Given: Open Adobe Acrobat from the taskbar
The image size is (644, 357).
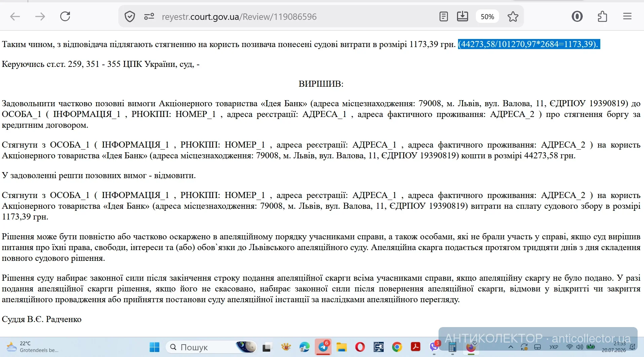Looking at the screenshot, I should coord(416,347).
